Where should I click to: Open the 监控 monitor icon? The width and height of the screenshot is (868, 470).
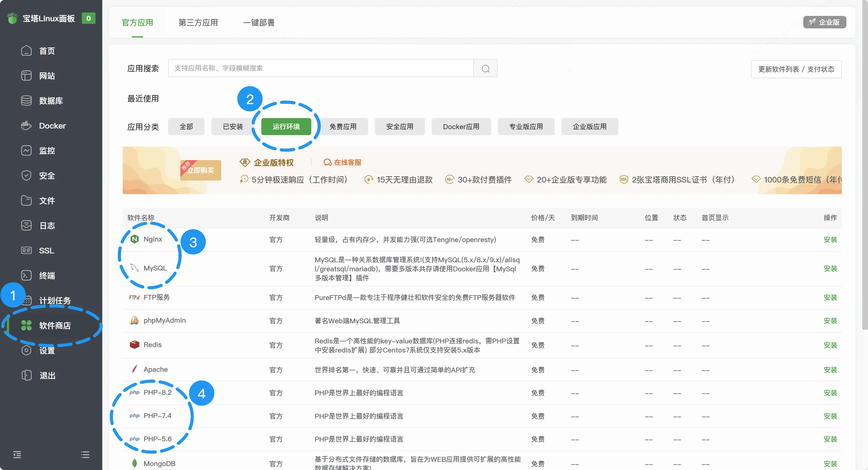pos(26,150)
